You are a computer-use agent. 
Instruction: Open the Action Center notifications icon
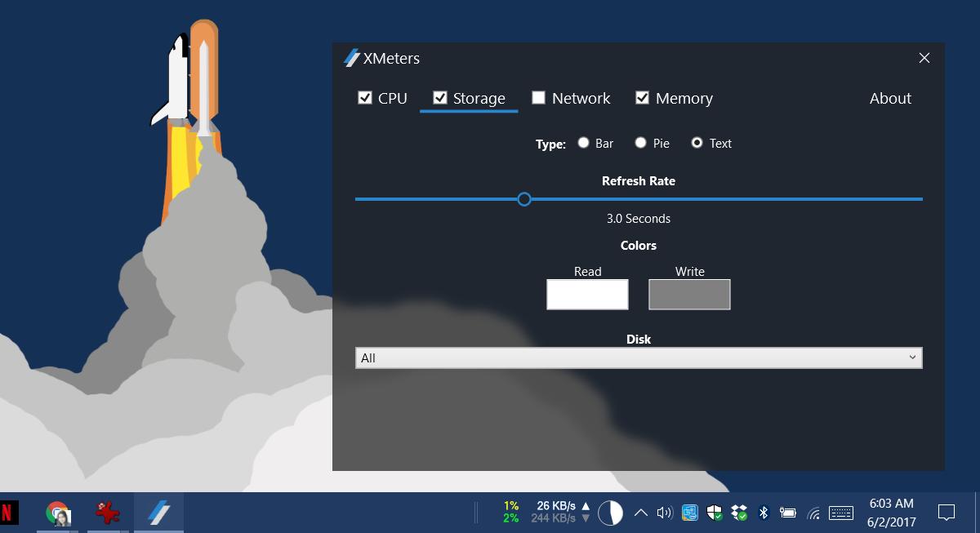pos(947,513)
